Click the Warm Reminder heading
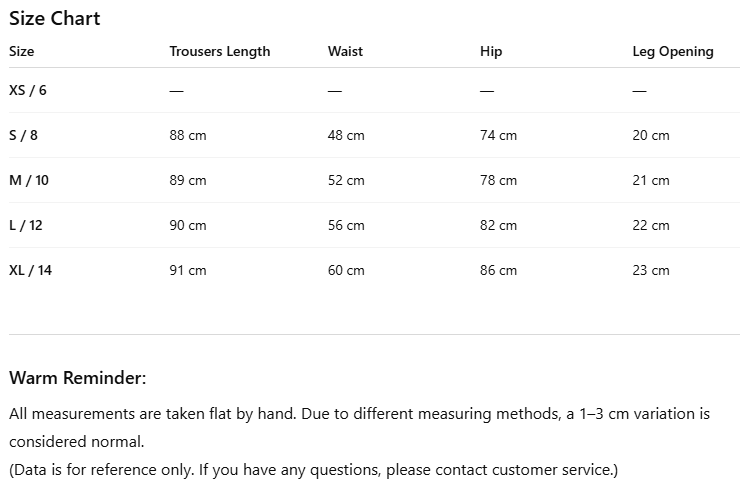This screenshot has height=501, width=740. 78,378
